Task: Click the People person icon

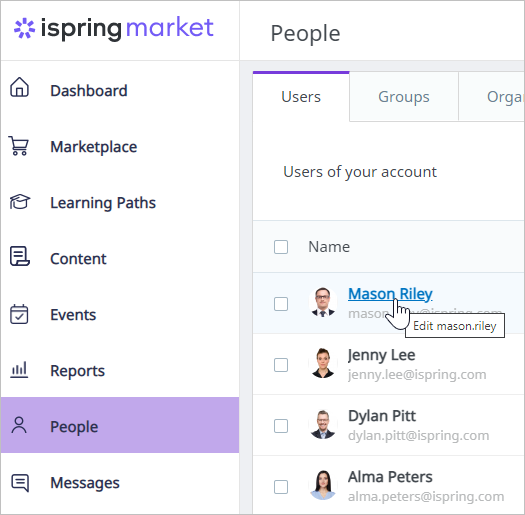Action: pyautogui.click(x=19, y=425)
